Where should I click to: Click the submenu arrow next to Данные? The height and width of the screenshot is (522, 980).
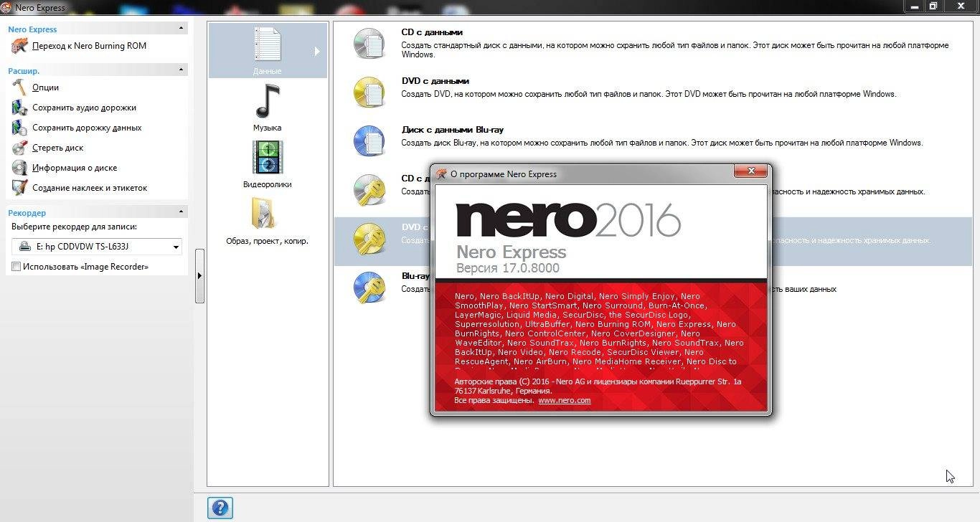point(317,52)
